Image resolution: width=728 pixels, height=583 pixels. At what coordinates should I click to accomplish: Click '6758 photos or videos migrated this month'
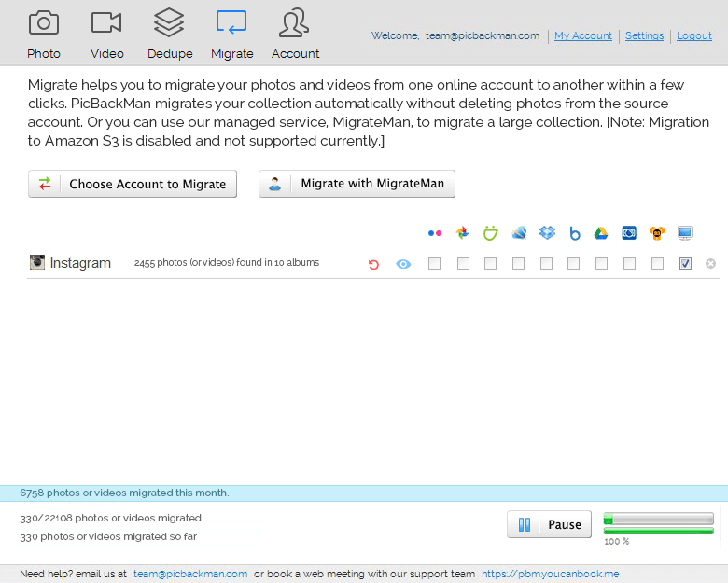[124, 493]
